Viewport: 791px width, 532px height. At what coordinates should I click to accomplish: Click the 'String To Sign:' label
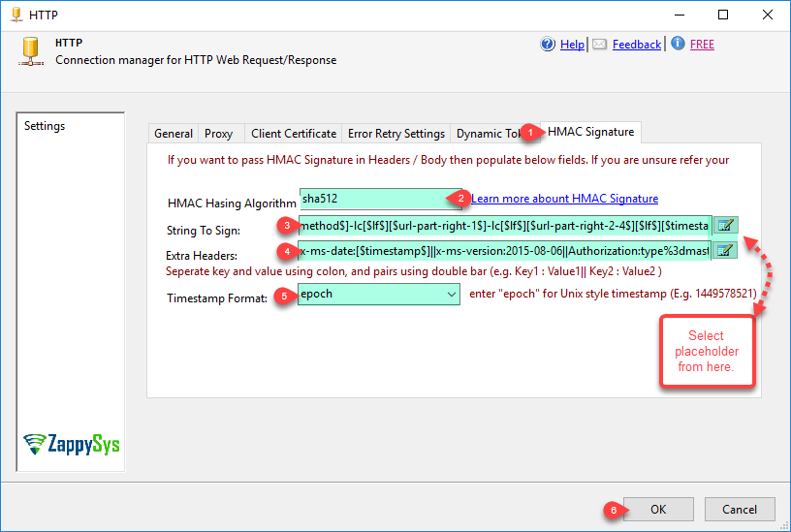(x=204, y=231)
